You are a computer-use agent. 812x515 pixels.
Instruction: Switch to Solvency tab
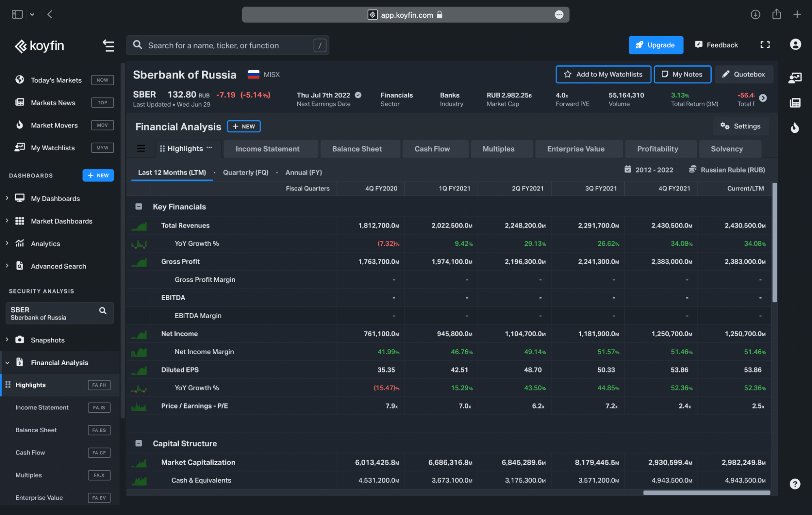[730, 149]
